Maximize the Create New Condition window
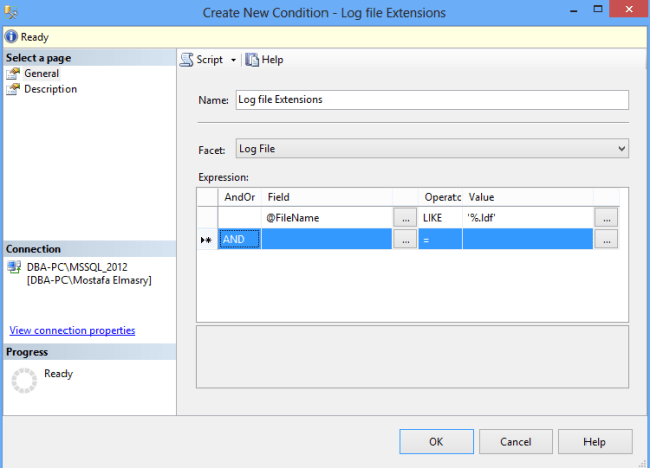This screenshot has width=650, height=468. (x=598, y=9)
